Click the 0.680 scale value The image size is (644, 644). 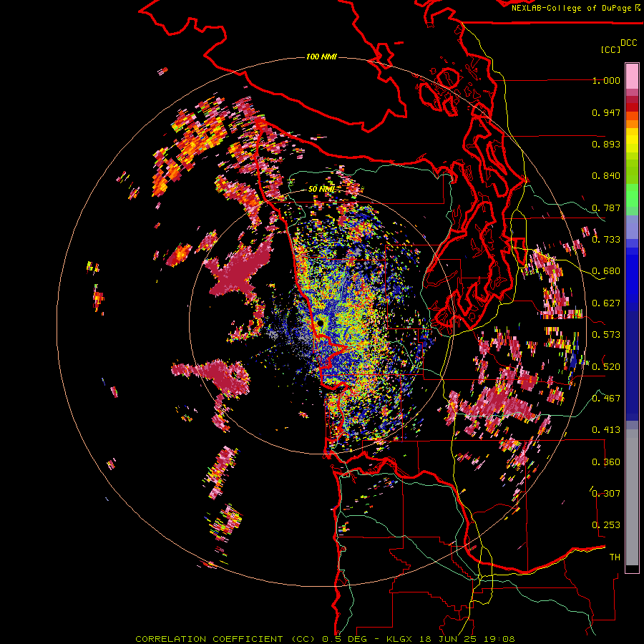point(606,271)
